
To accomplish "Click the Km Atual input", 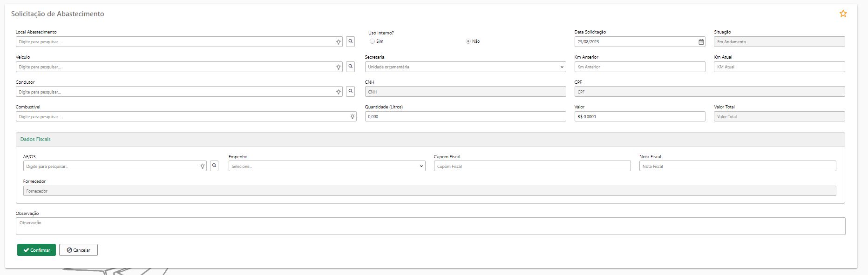I will click(779, 67).
